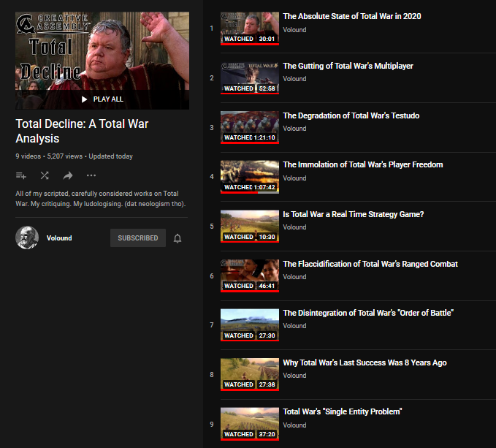Viewport: 496px width, 448px height.
Task: Click the 52:58 video thumbnail
Action: 250,77
